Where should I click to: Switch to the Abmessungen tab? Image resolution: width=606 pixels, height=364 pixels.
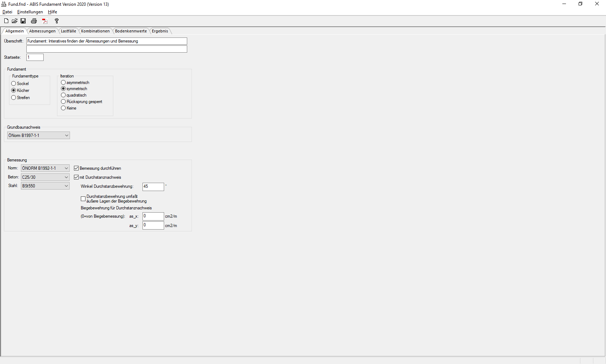coord(42,31)
